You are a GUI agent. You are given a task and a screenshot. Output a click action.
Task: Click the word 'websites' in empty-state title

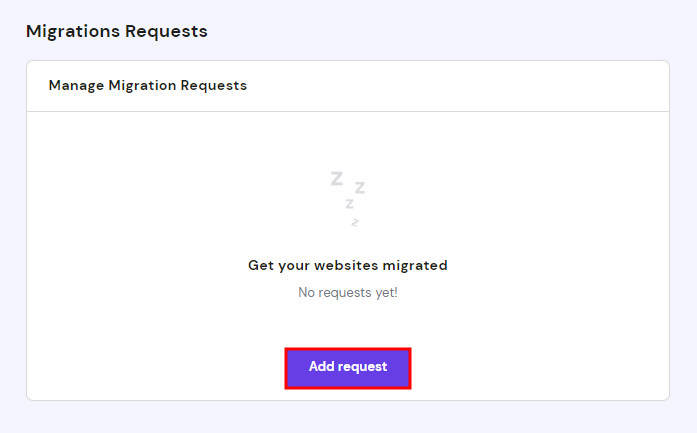[x=352, y=265]
